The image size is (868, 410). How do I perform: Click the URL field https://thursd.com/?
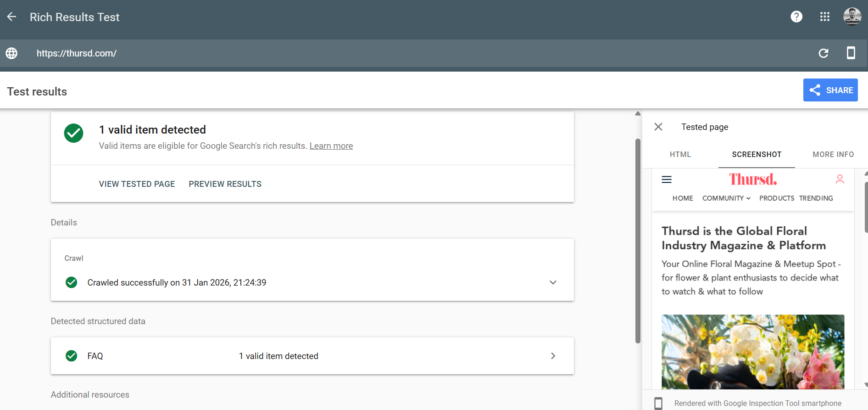[77, 53]
